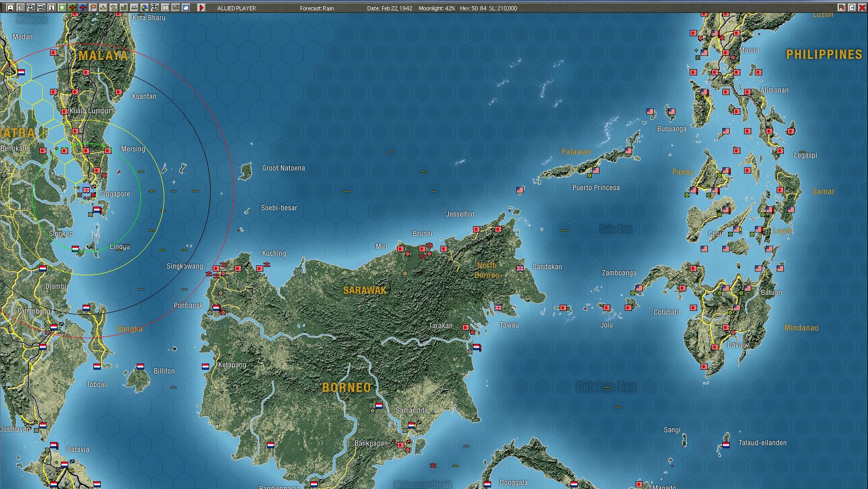Viewport: 868px width, 489px height.
Task: Select the Dutch flag at Djambi
Action: (x=43, y=269)
